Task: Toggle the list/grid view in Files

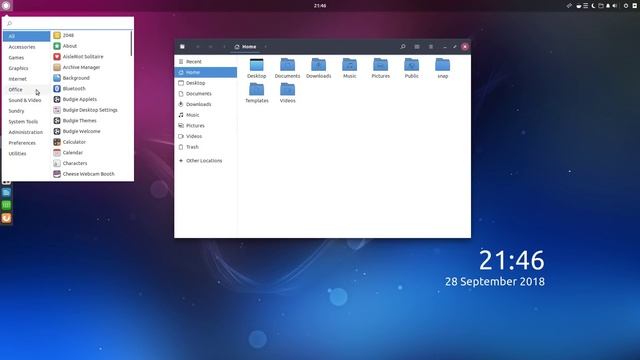Action: [417, 47]
